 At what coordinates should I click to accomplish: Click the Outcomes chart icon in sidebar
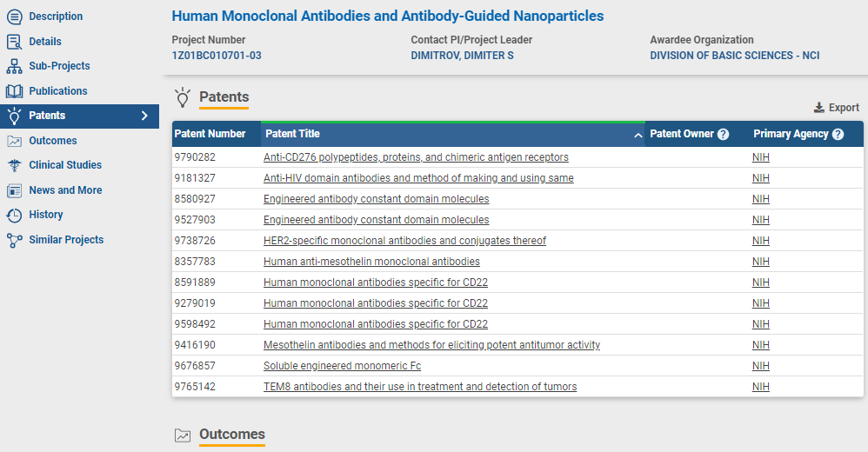click(14, 141)
